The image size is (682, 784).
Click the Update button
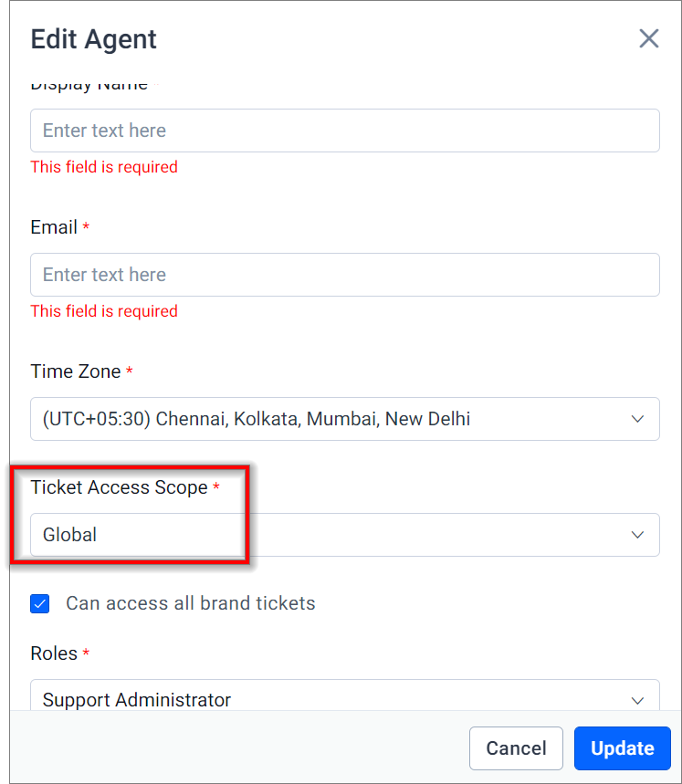(623, 748)
